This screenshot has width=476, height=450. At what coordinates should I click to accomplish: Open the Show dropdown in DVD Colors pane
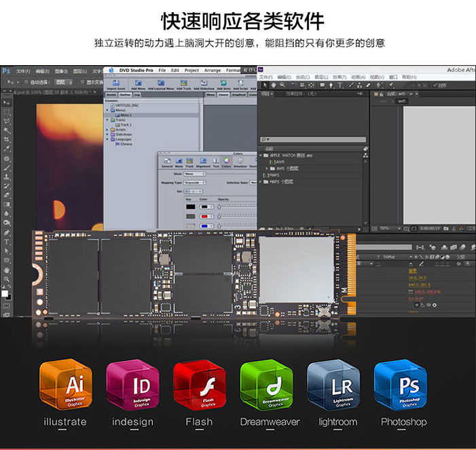click(x=195, y=174)
